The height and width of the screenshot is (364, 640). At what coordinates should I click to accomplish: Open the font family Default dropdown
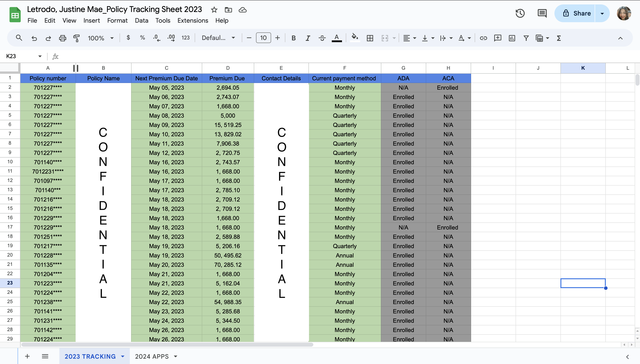(218, 38)
